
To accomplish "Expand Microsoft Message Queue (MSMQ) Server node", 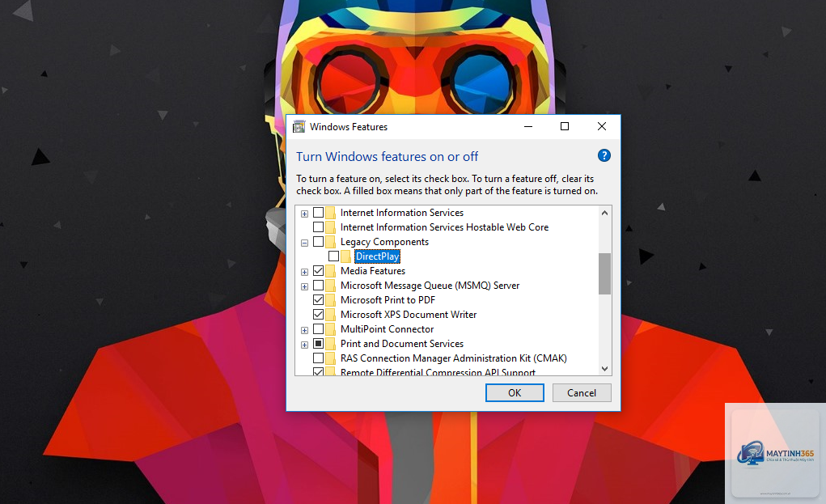I will point(304,286).
